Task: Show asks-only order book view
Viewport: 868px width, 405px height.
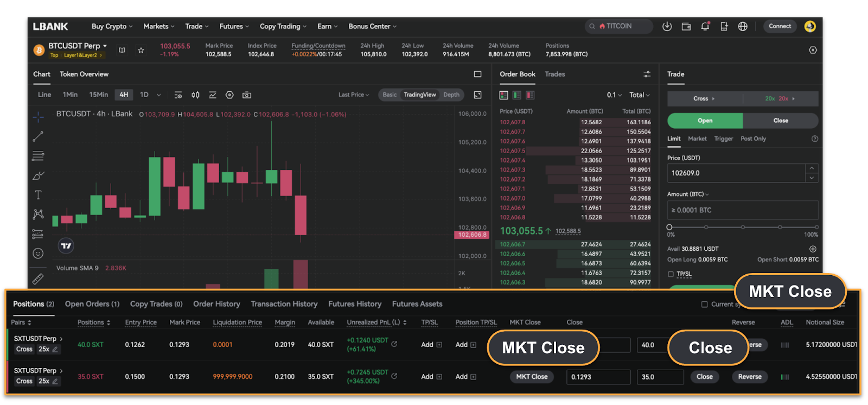Action: [x=530, y=95]
